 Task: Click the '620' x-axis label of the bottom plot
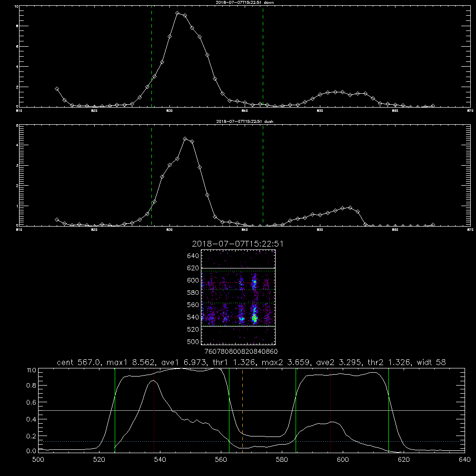pos(404,460)
